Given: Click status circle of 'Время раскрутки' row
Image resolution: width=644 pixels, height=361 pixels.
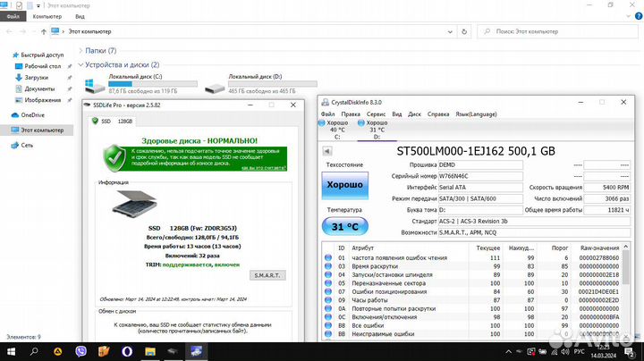Looking at the screenshot, I should click(x=328, y=266).
